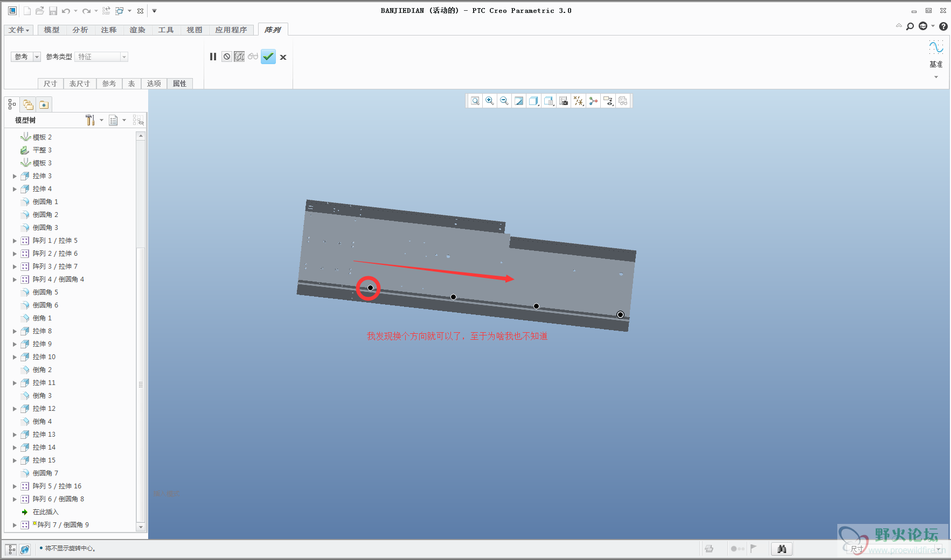The height and width of the screenshot is (560, 951).
Task: Open the model tree Settings hammer icon
Action: [x=90, y=120]
